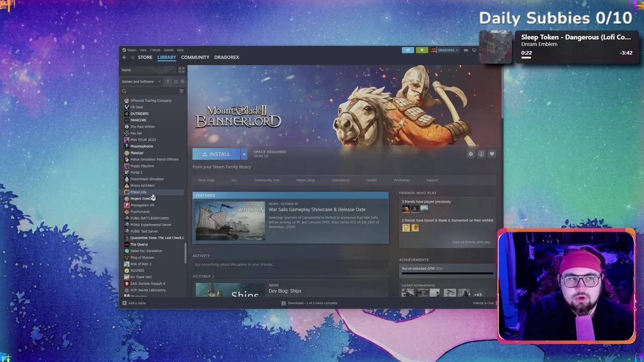Open advanced library filters icon
The image size is (644, 362).
click(182, 91)
